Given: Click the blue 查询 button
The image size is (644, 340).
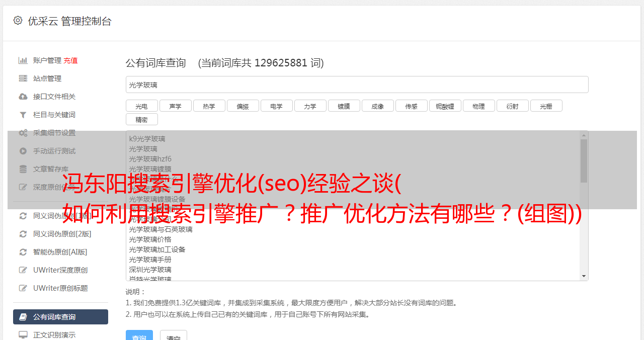Looking at the screenshot, I should coord(139,335).
